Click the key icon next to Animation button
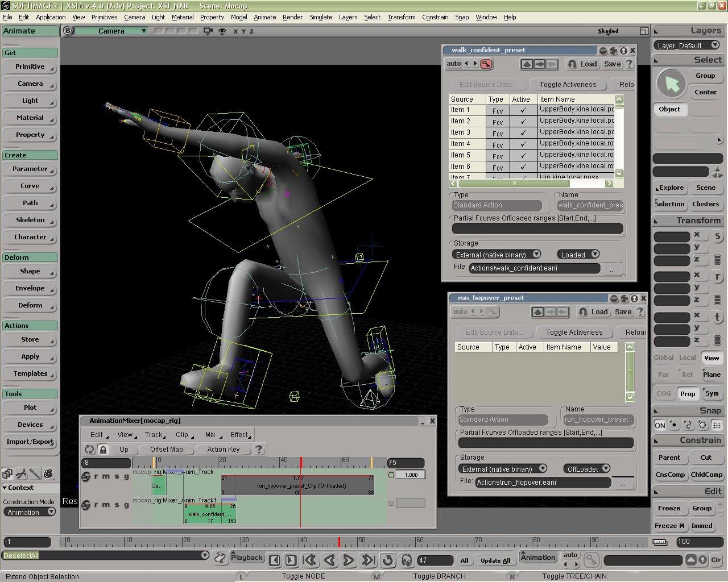 point(591,560)
